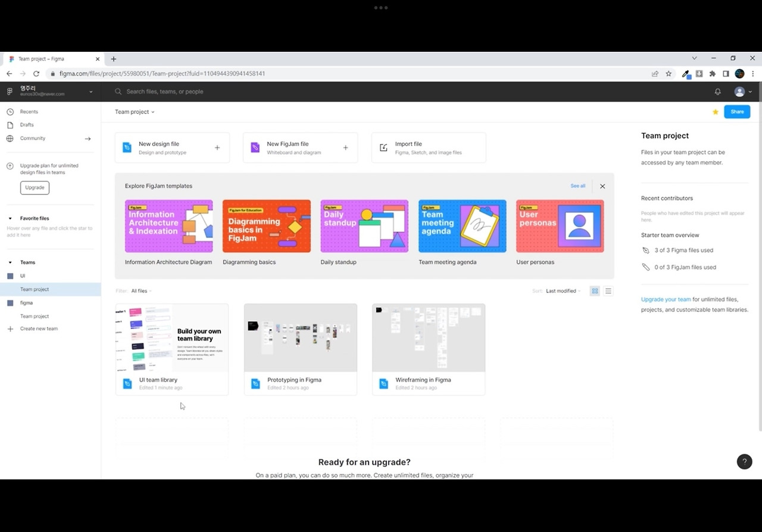This screenshot has width=762, height=532.
Task: Collapse the Teams section
Action: tap(10, 262)
